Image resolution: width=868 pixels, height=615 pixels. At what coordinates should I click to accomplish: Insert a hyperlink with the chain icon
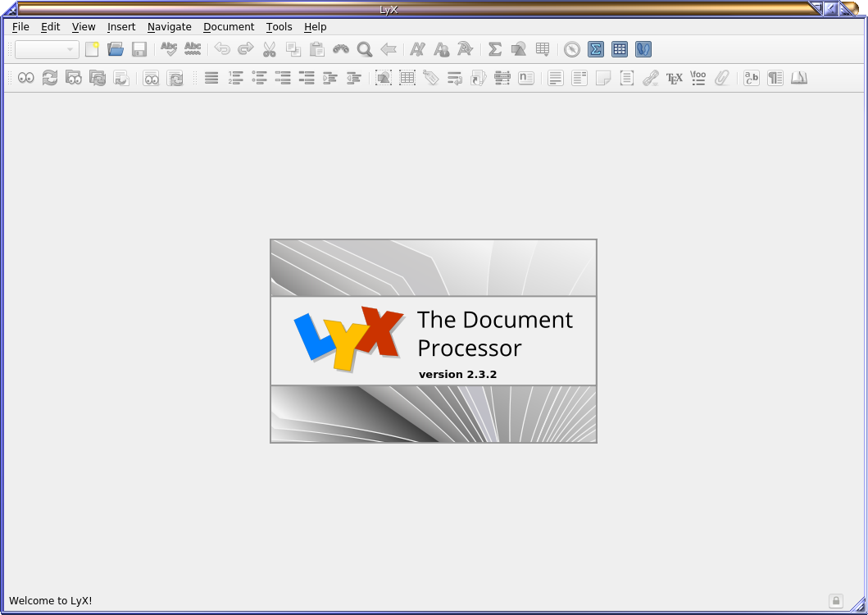651,78
